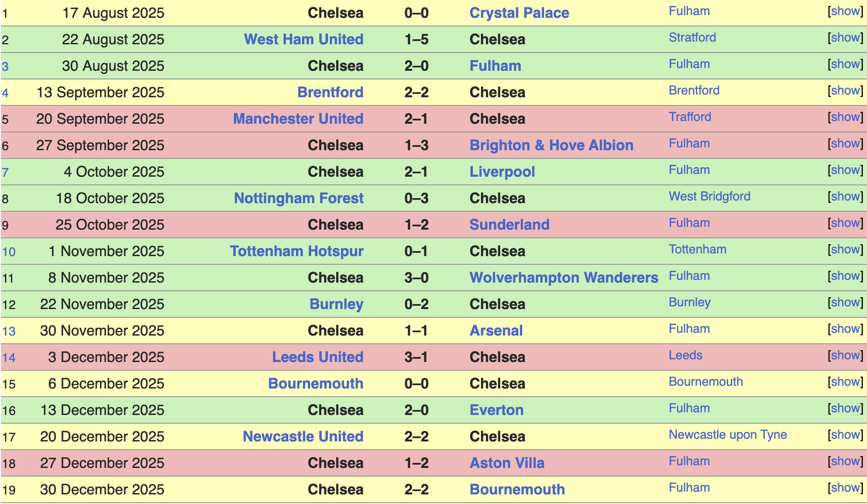Expand the Manchester United match row
This screenshot has width=867, height=504.
tap(846, 117)
